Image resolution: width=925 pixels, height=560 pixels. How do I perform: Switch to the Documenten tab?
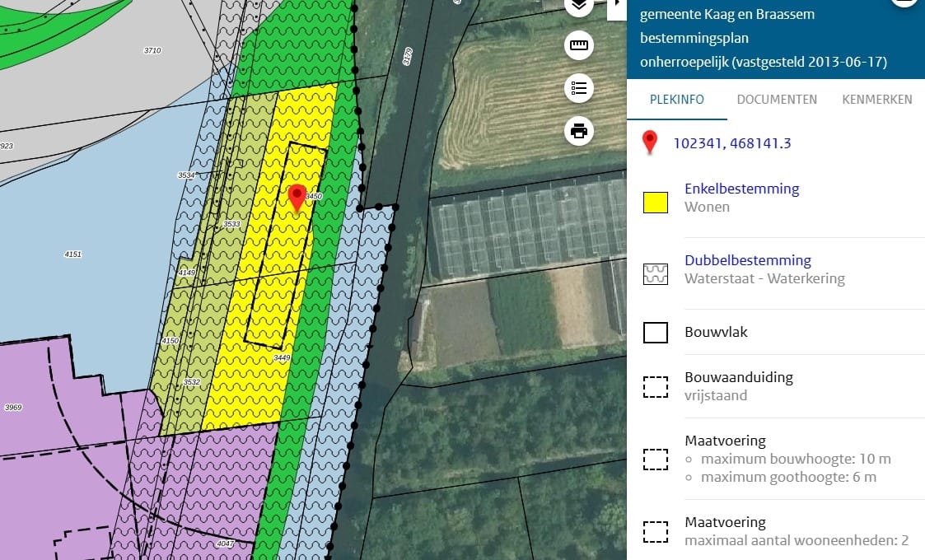pyautogui.click(x=777, y=100)
